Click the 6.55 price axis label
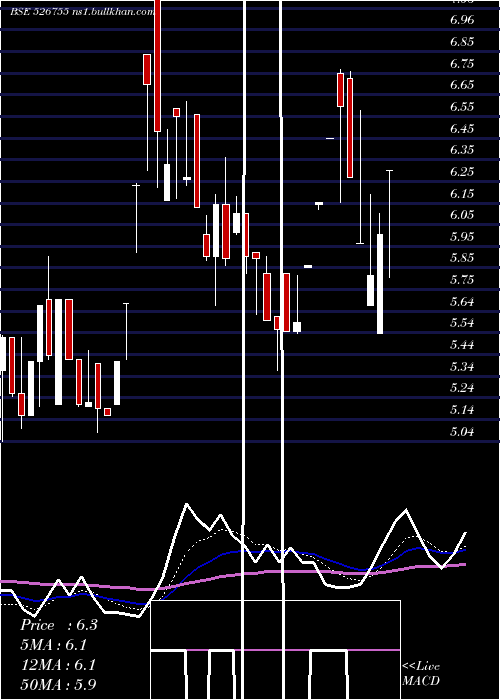The height and width of the screenshot is (700, 500). pos(462,107)
